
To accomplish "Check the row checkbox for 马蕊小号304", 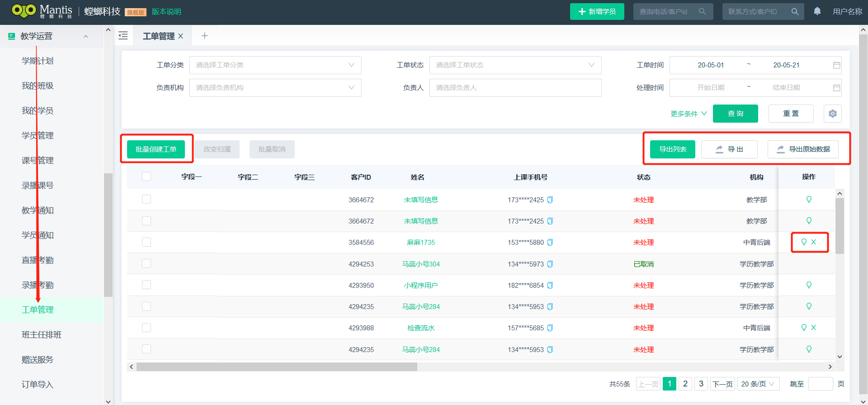I will [x=146, y=263].
